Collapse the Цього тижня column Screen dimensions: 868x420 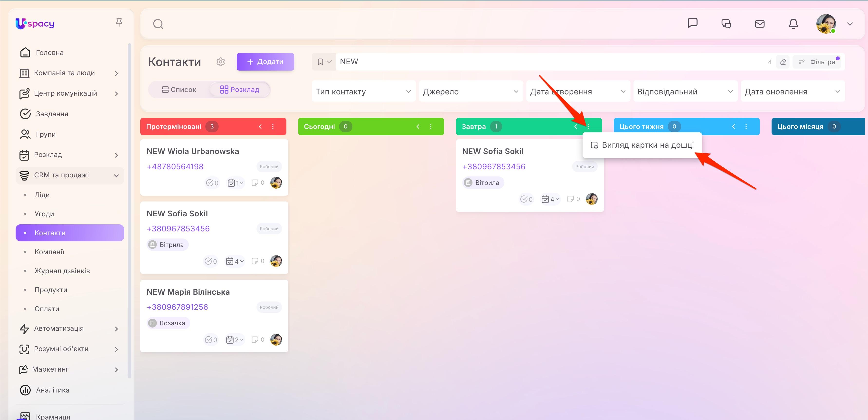(734, 127)
